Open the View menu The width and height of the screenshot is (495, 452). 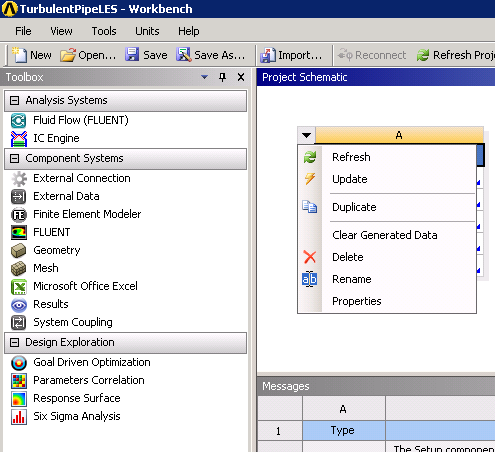61,31
